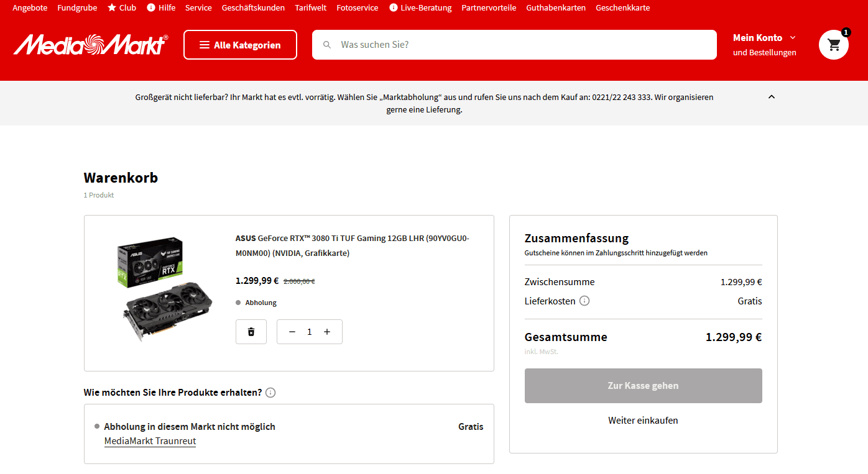Open Service in top navigation
The width and height of the screenshot is (868, 474).
pos(198,8)
